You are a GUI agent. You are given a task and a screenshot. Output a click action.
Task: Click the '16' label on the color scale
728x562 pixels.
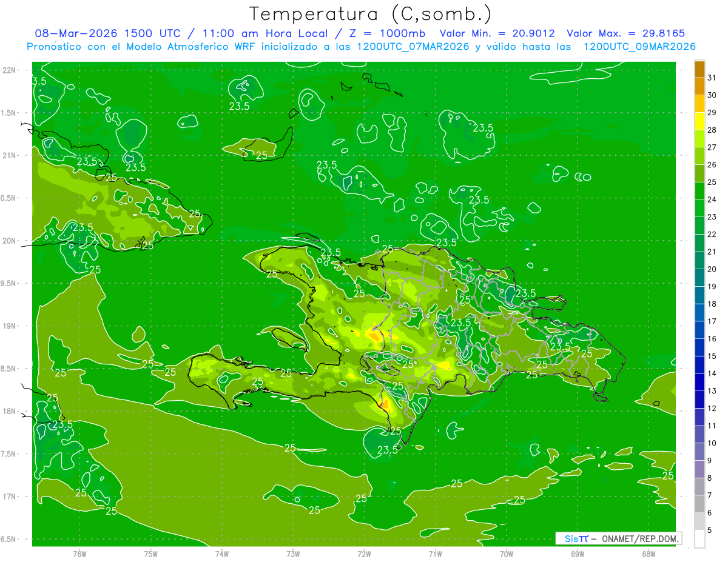712,339
